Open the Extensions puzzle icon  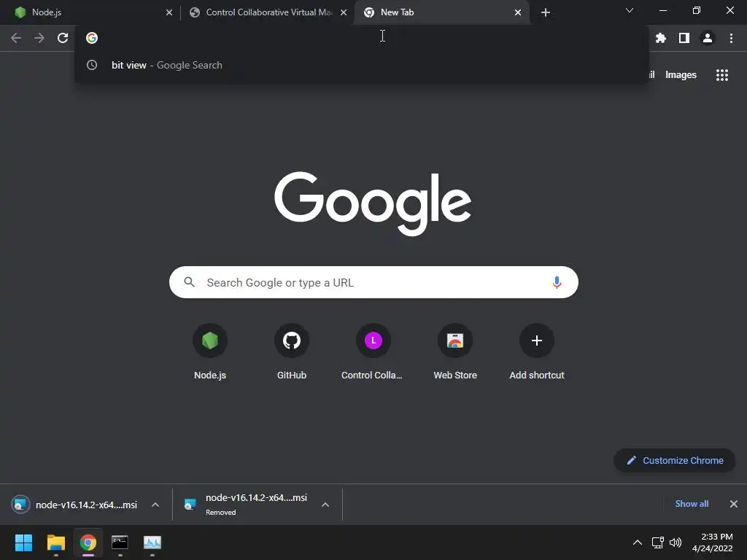point(661,38)
